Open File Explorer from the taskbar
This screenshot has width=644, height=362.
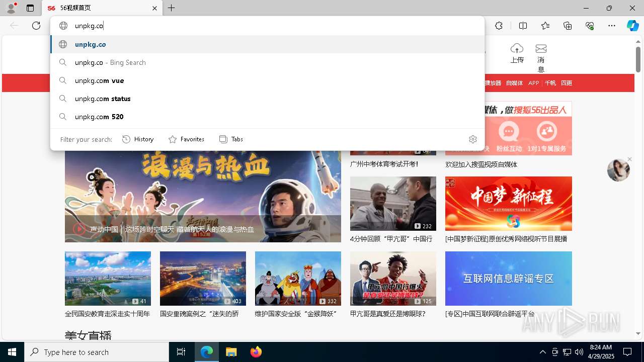tap(231, 352)
